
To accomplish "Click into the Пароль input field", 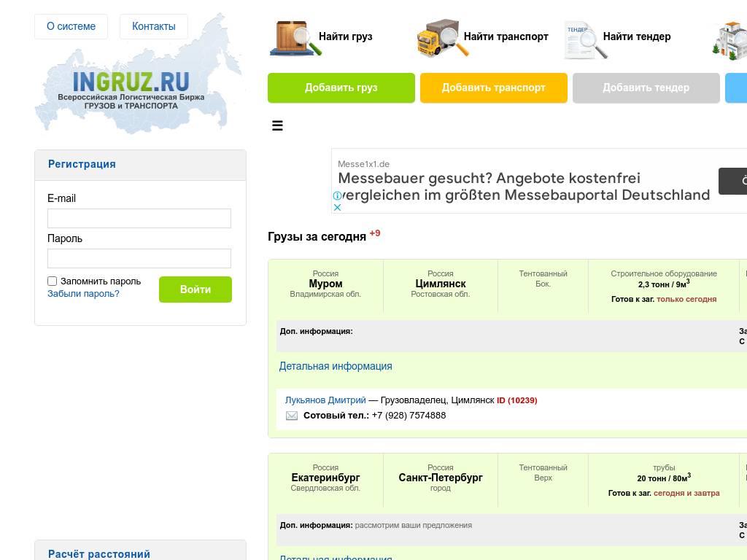I will (139, 258).
